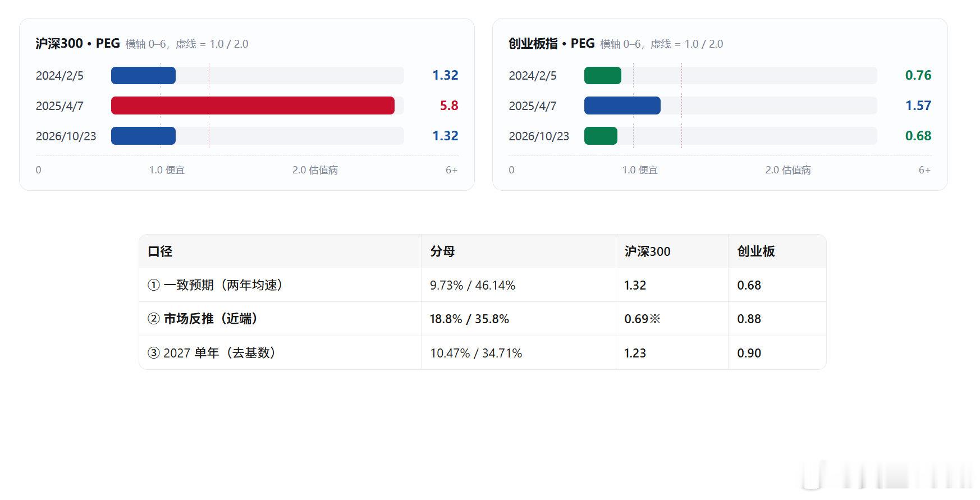Click the green 2024/2/5 bar in the 创业板指 chart
Viewport: 980px width, 500px height.
coord(603,75)
